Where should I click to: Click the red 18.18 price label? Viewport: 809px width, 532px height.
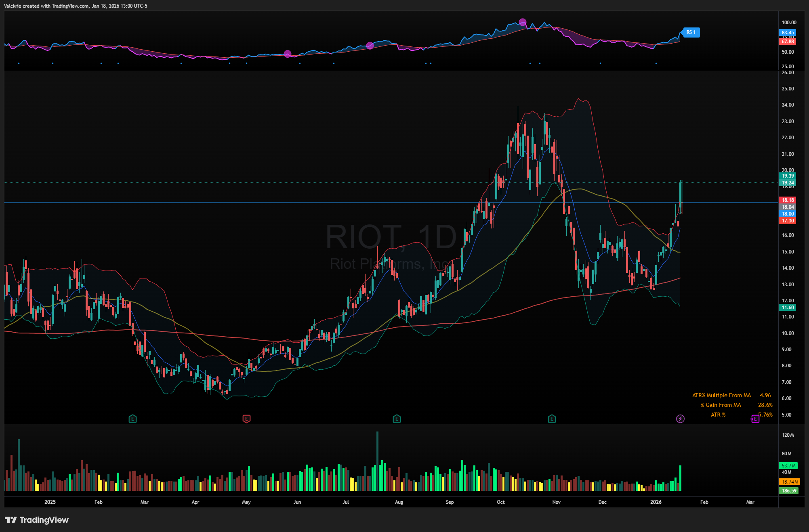click(x=787, y=200)
